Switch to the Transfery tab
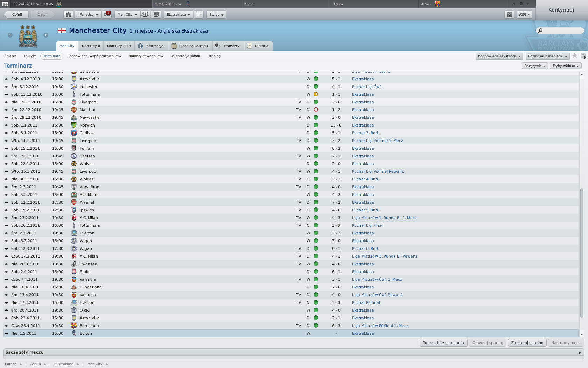The height and width of the screenshot is (368, 588). (x=228, y=46)
